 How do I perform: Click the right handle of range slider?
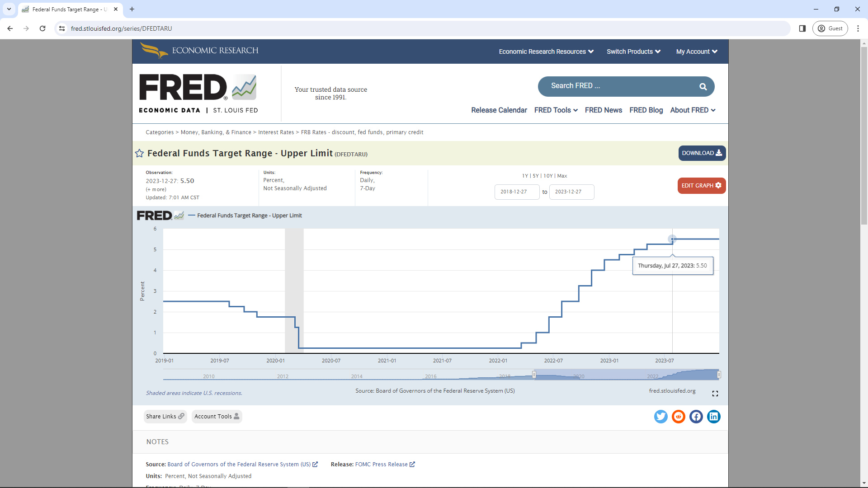pyautogui.click(x=719, y=375)
